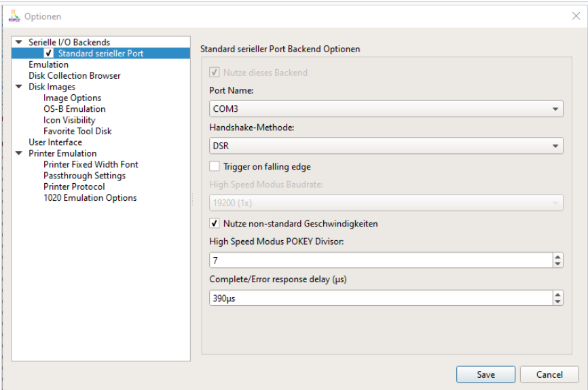
Task: Open the Port Name COM3 dropdown
Action: 386,109
